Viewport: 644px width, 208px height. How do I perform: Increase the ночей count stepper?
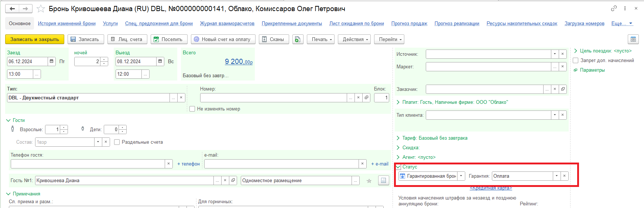pos(104,59)
